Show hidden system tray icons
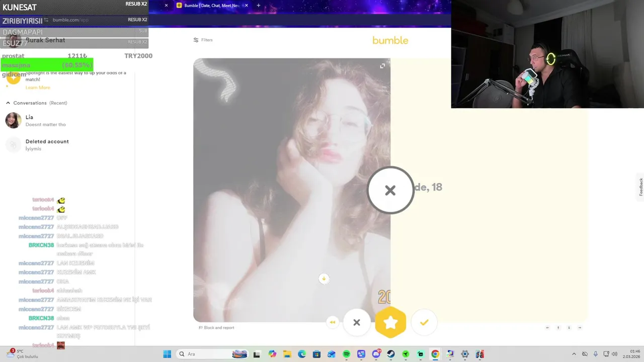The width and height of the screenshot is (644, 362). tap(574, 354)
